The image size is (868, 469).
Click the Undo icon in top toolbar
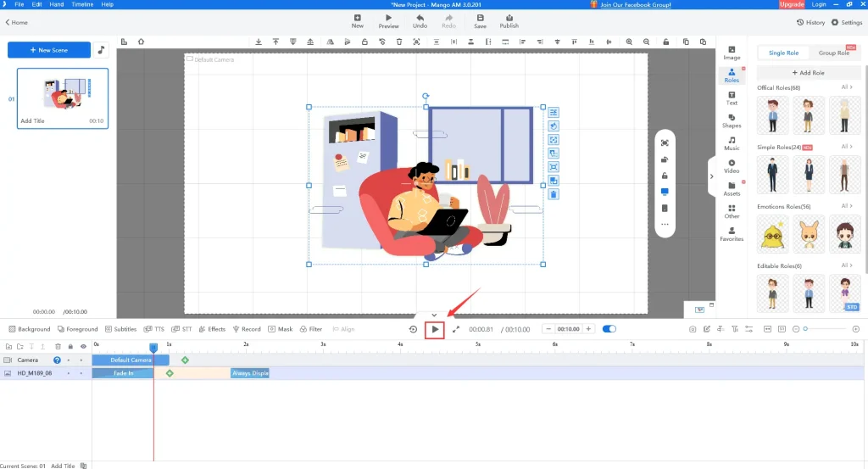click(420, 21)
